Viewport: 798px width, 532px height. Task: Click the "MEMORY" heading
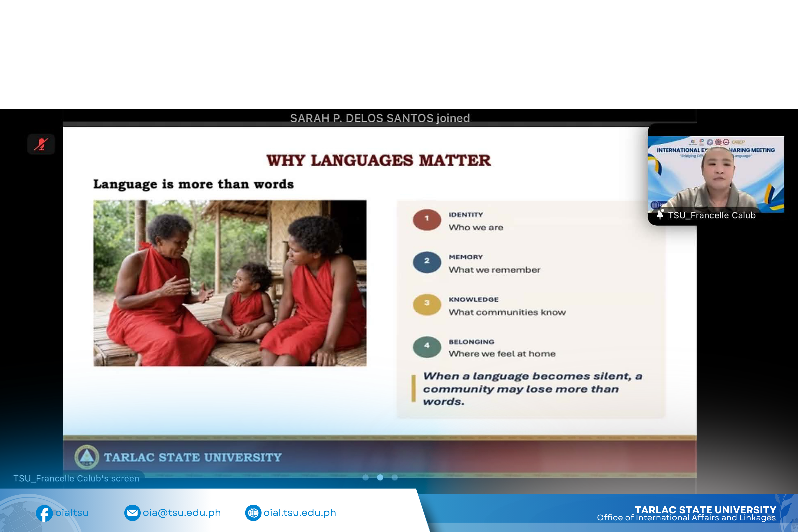pos(466,257)
